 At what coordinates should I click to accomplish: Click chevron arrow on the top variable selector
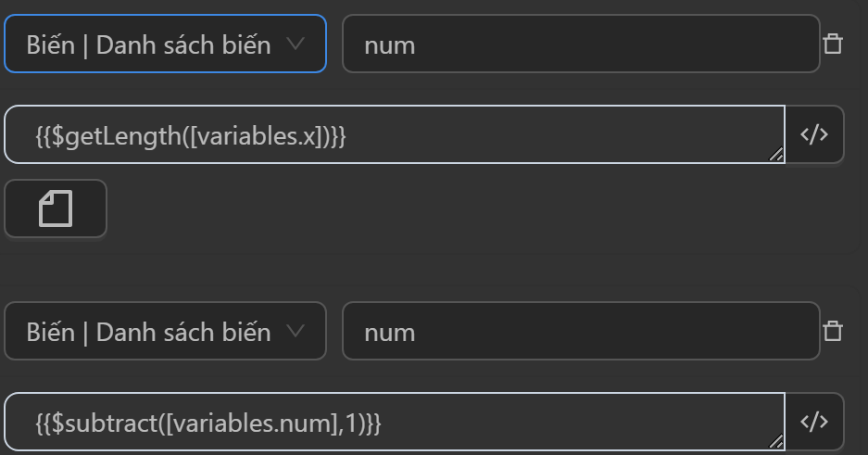point(296,44)
